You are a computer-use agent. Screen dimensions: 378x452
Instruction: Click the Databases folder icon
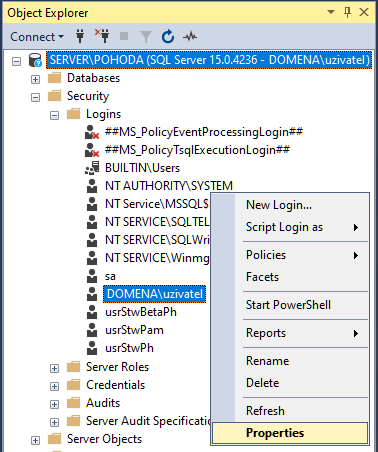pyautogui.click(x=55, y=78)
